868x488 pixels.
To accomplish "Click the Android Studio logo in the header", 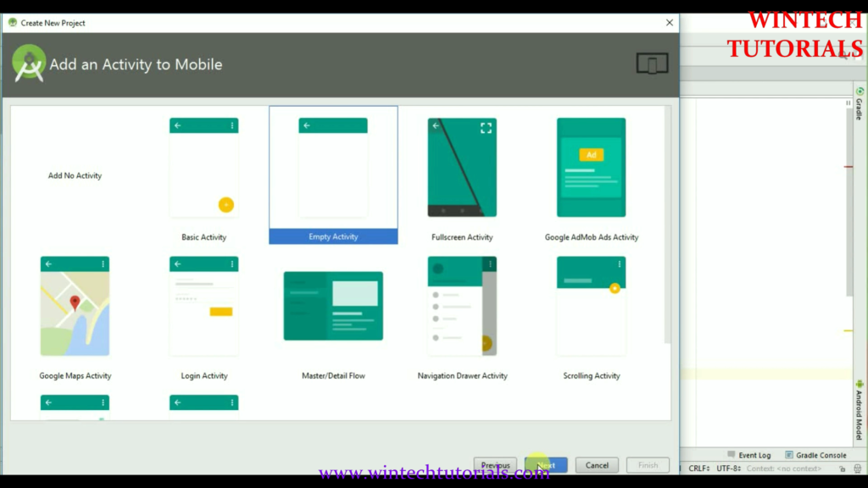I will click(29, 63).
